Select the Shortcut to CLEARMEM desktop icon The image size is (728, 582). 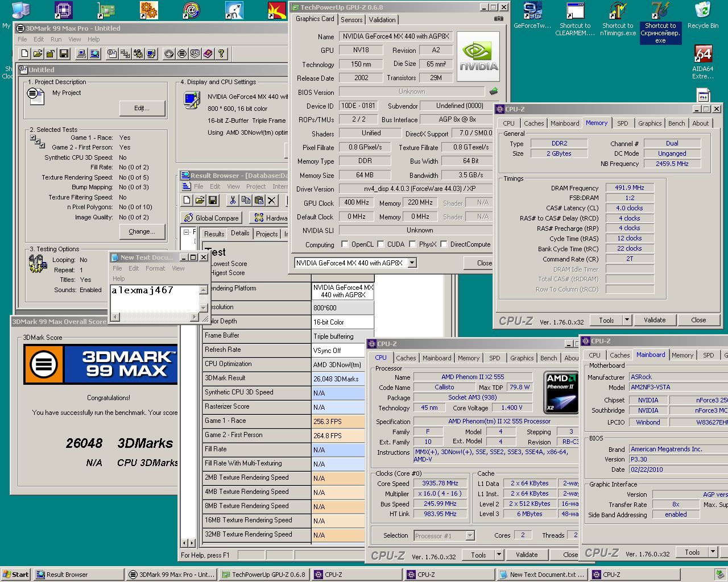pos(575,19)
